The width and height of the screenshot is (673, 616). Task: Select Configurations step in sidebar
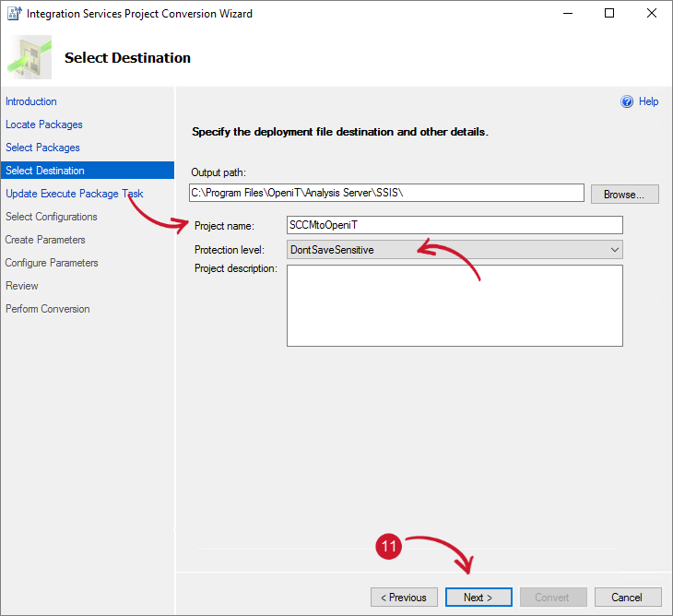[51, 217]
